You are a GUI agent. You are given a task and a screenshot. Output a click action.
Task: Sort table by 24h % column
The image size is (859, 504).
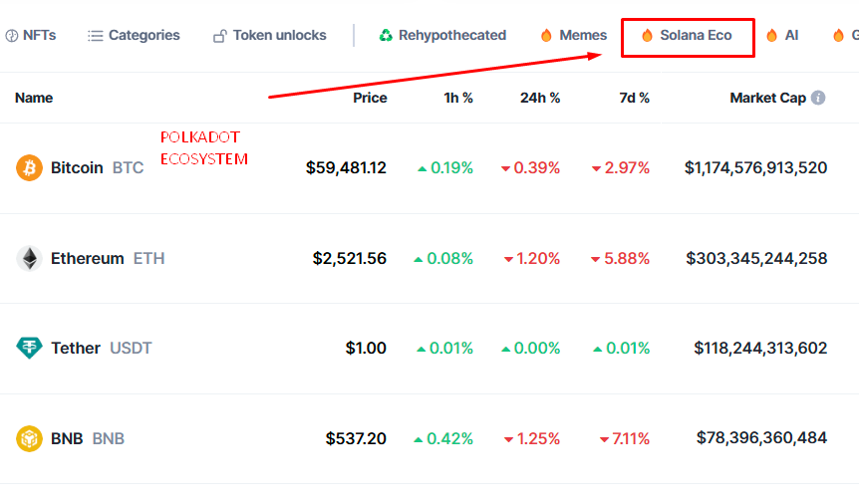click(x=540, y=98)
